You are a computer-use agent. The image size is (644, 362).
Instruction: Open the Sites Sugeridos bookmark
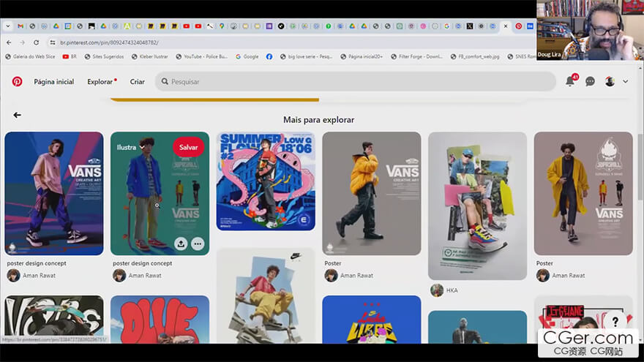104,56
